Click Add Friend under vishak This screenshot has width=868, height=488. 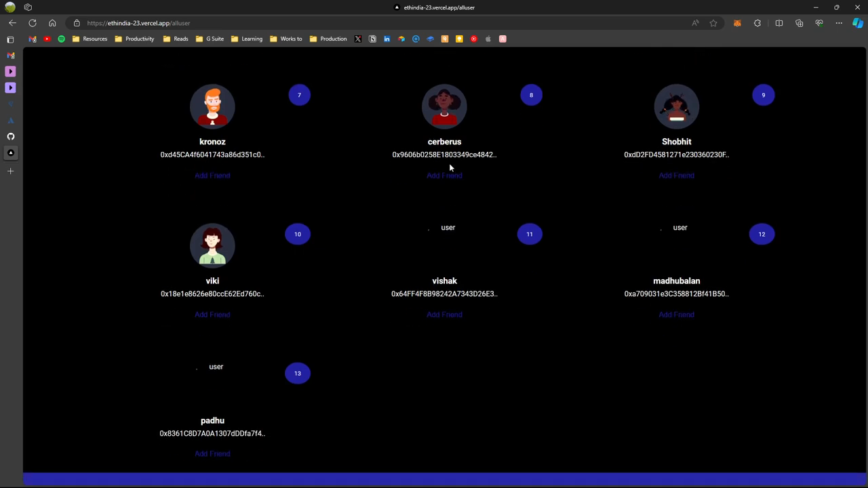444,314
